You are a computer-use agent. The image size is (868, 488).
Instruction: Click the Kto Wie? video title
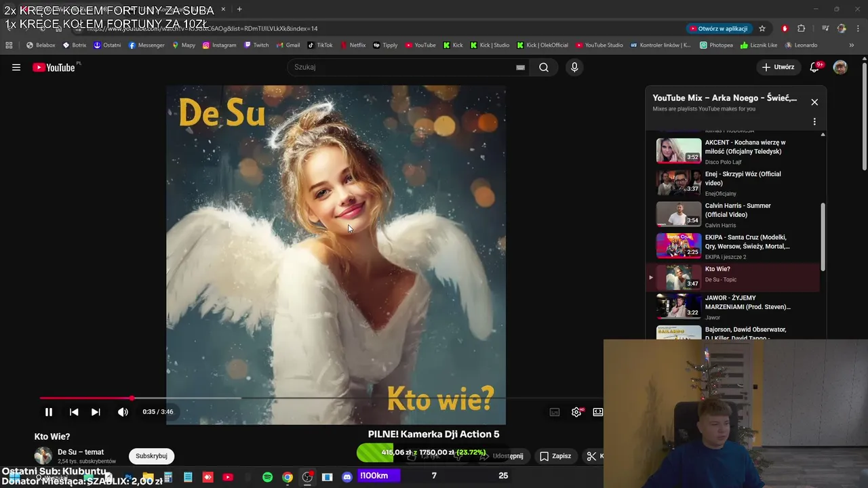click(x=52, y=436)
